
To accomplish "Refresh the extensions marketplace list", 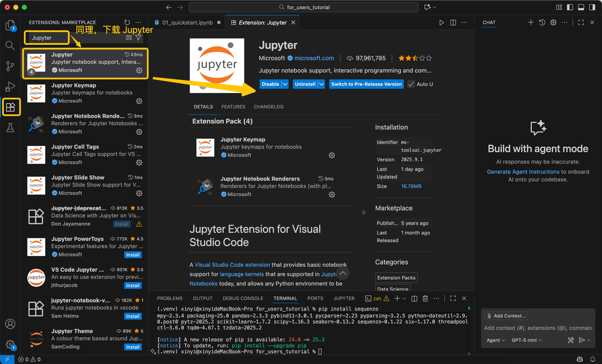I will [127, 23].
